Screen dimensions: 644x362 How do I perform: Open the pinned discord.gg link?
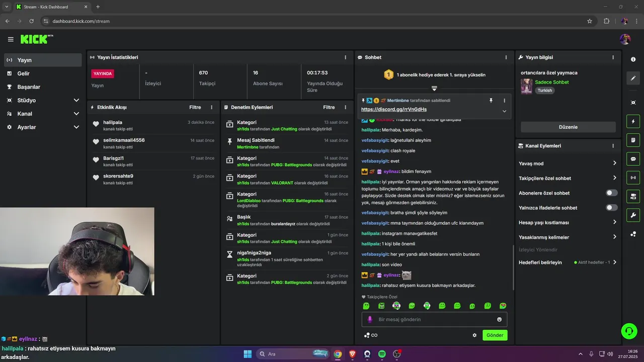coord(394,110)
